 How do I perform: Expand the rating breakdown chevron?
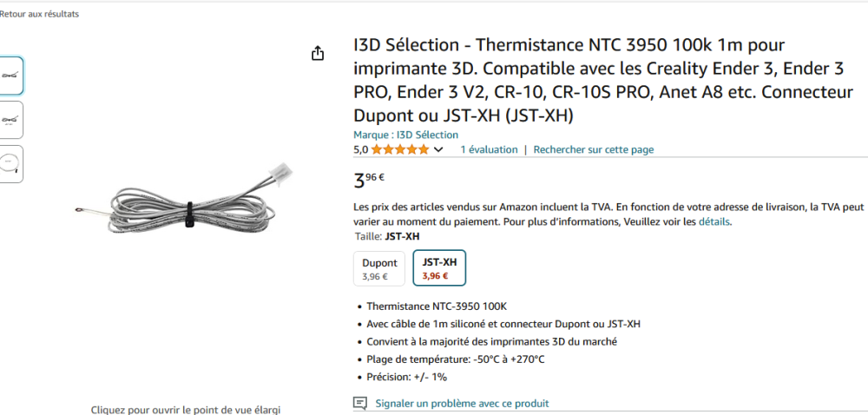tap(438, 149)
